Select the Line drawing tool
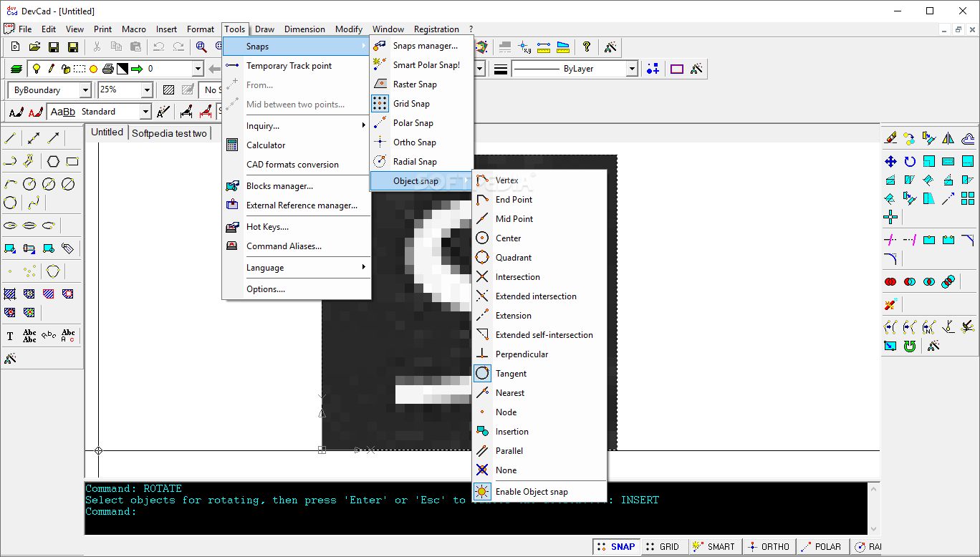The image size is (980, 557). pyautogui.click(x=10, y=138)
